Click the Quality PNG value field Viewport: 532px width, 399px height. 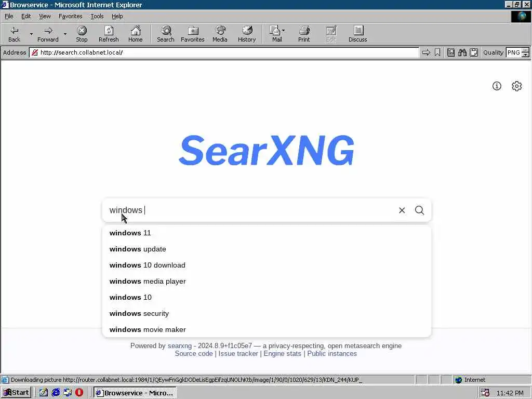click(x=513, y=52)
